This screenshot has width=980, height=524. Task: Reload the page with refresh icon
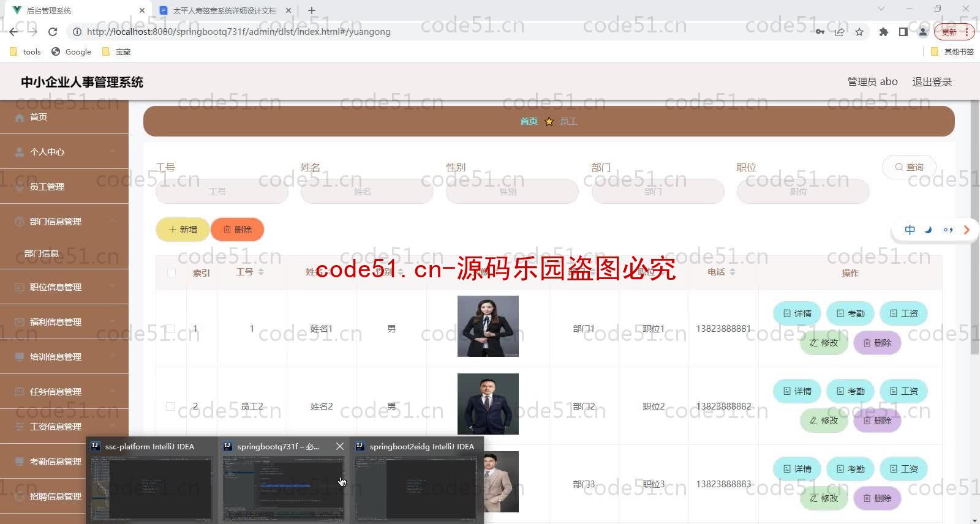[x=53, y=32]
